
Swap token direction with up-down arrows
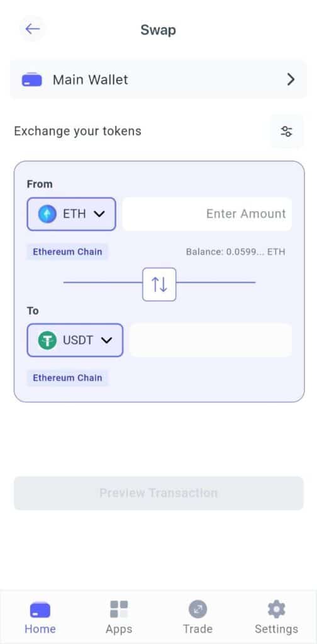coord(159,284)
